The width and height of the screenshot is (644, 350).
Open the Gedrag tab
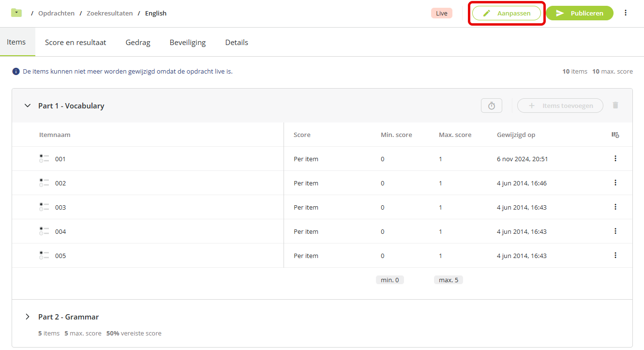tap(138, 43)
